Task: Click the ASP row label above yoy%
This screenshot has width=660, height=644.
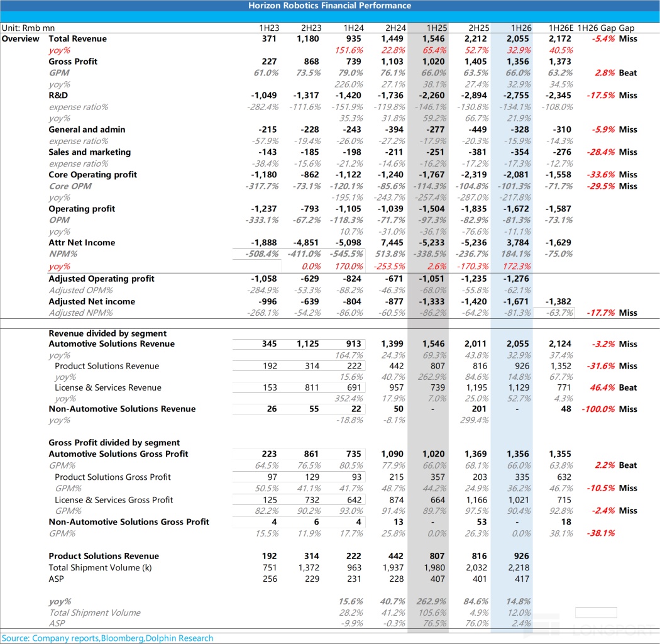Action: click(56, 579)
